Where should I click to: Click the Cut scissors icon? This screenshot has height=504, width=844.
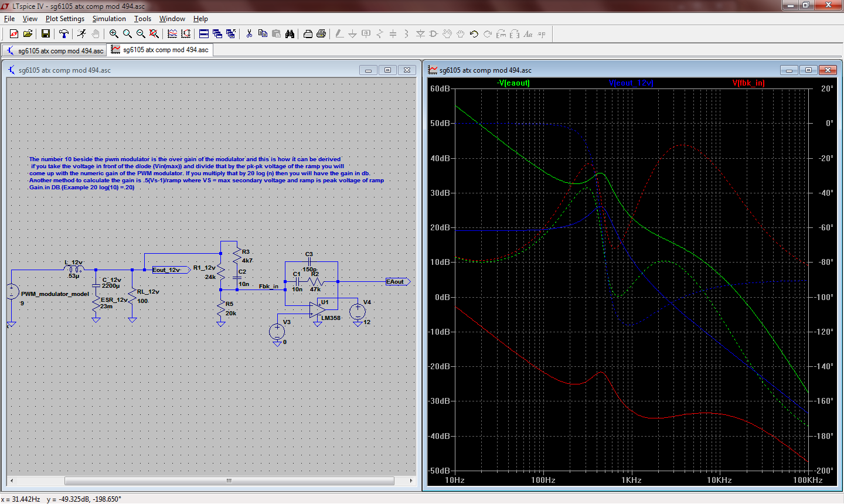[249, 34]
